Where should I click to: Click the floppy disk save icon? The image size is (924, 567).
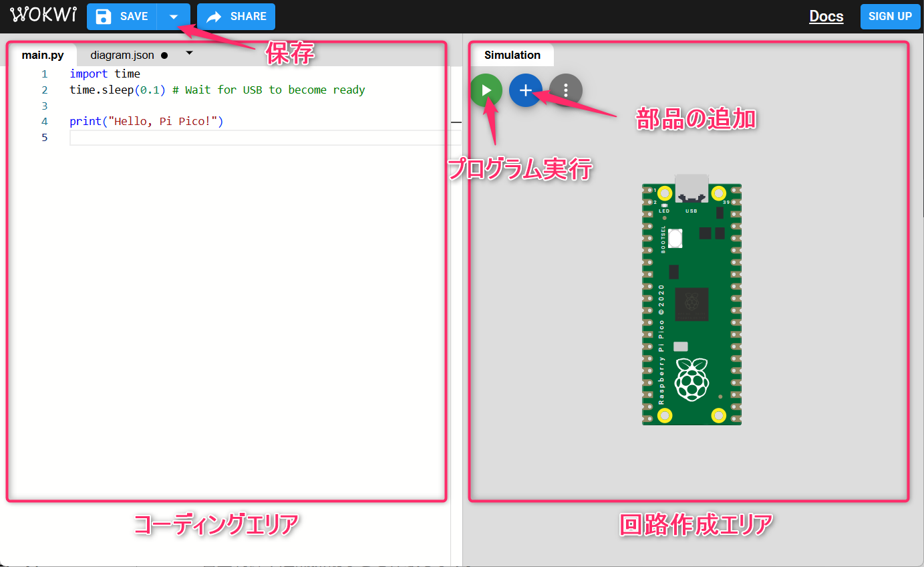[x=102, y=16]
